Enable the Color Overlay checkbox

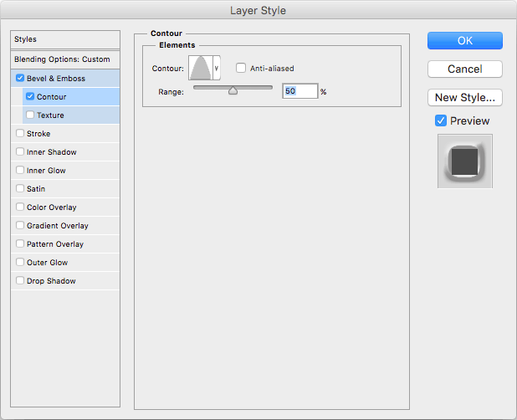coord(20,207)
